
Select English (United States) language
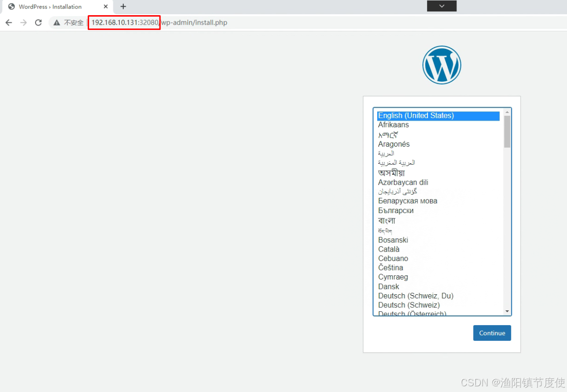[x=438, y=116]
